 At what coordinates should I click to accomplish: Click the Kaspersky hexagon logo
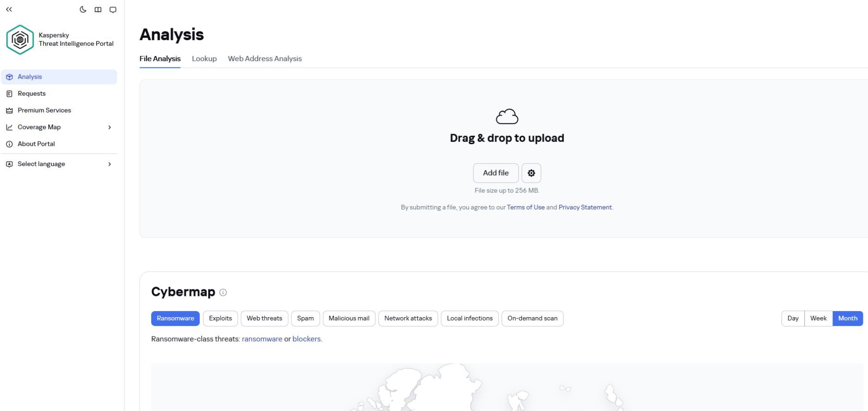pyautogui.click(x=20, y=40)
